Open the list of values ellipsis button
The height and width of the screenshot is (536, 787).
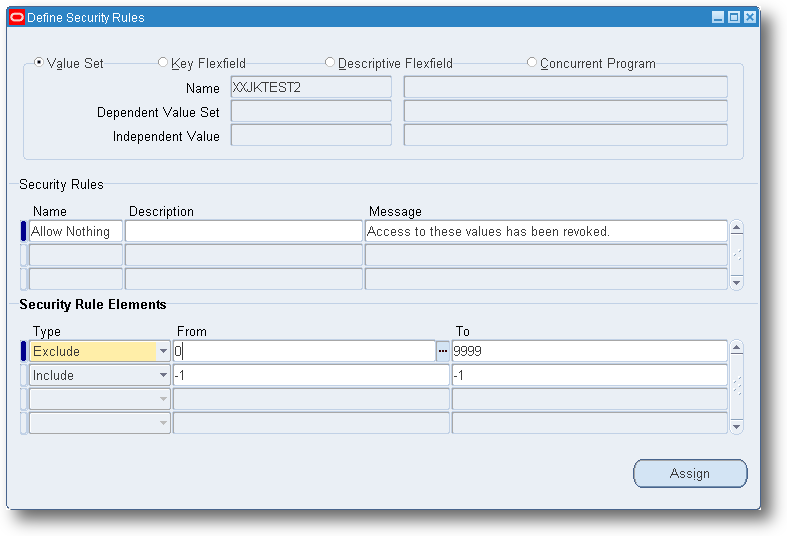(443, 351)
